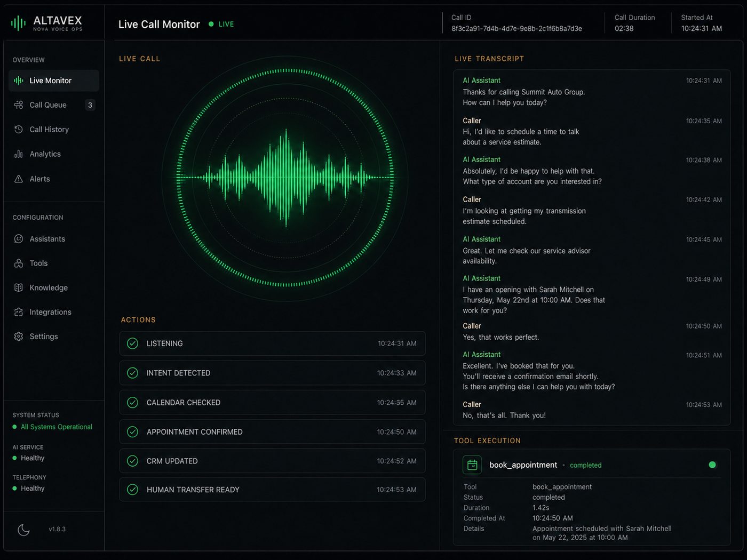Image resolution: width=747 pixels, height=560 pixels.
Task: Select the INTENT DETECTED action row
Action: pos(272,373)
